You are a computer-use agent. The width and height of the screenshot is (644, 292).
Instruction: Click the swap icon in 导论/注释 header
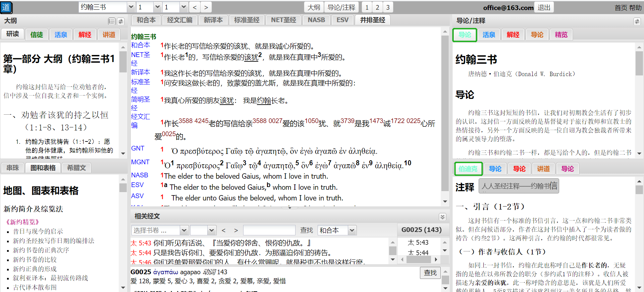pos(637,21)
